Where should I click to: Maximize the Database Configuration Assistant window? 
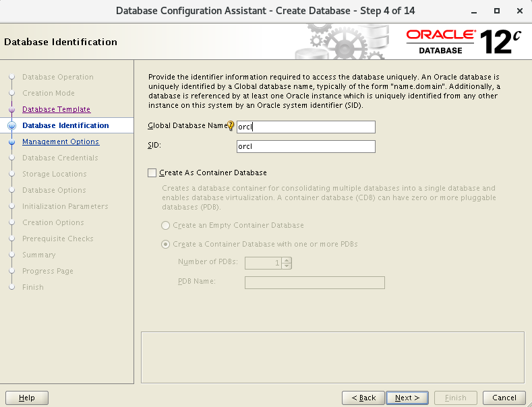tap(497, 11)
